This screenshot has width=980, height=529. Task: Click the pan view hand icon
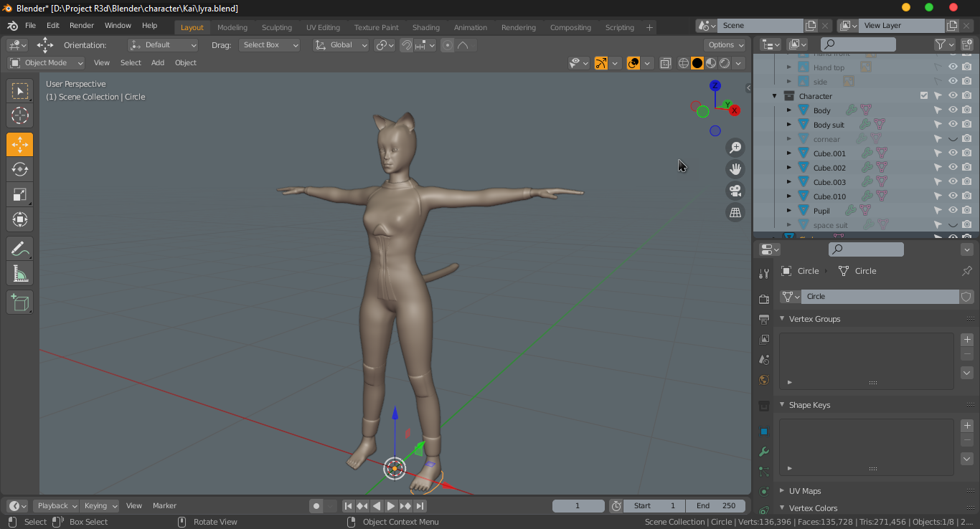pyautogui.click(x=735, y=169)
